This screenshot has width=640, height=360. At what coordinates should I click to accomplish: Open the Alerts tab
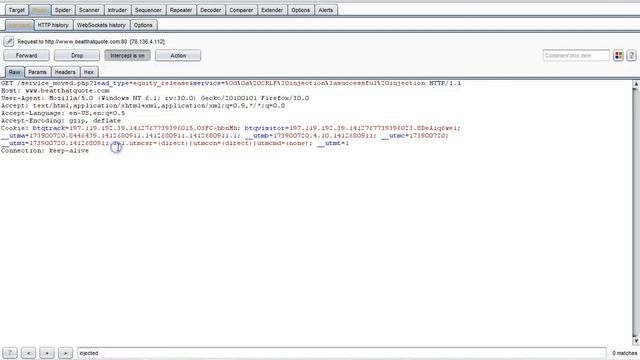click(325, 10)
